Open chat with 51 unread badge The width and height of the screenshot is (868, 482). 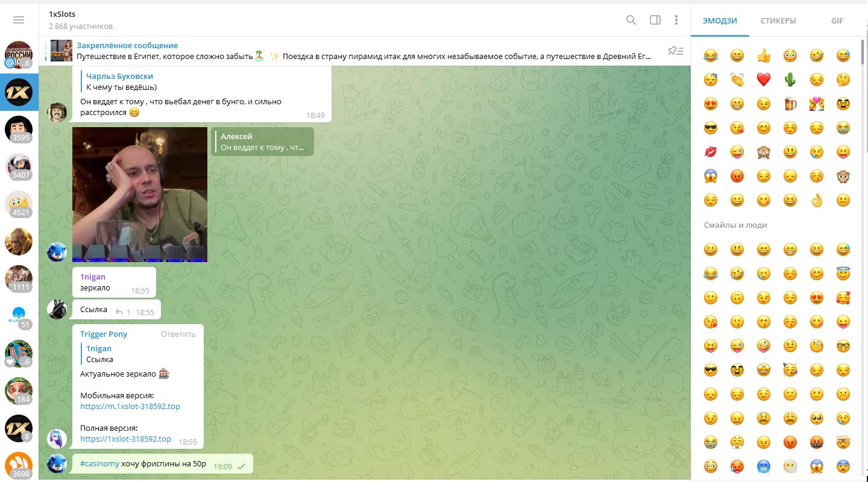[19, 316]
